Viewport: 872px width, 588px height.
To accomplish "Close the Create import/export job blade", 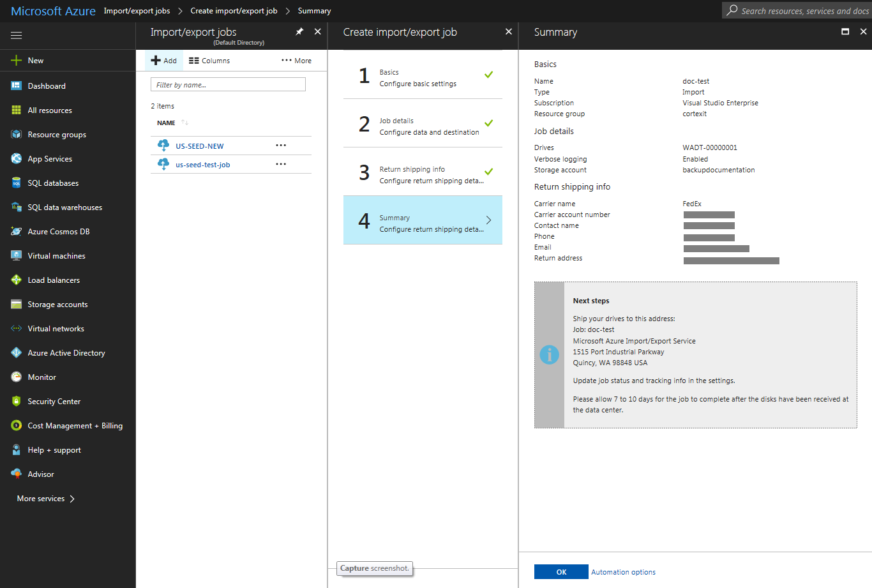I will pos(509,31).
